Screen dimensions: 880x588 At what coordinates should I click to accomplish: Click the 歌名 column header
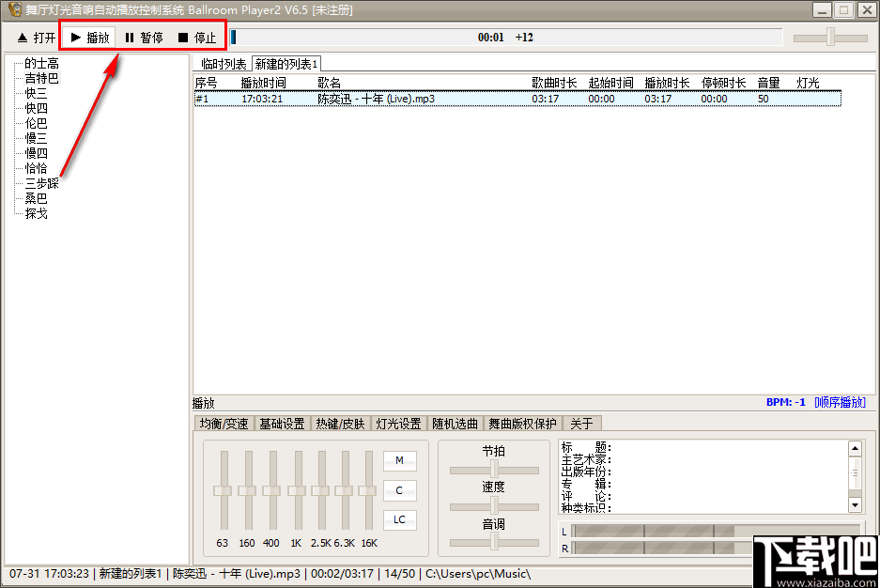tap(329, 83)
